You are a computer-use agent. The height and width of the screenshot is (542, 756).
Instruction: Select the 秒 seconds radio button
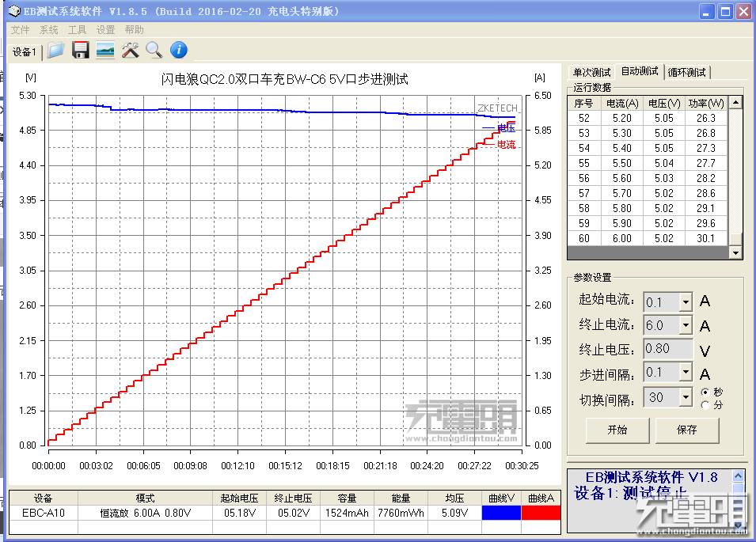click(x=705, y=392)
